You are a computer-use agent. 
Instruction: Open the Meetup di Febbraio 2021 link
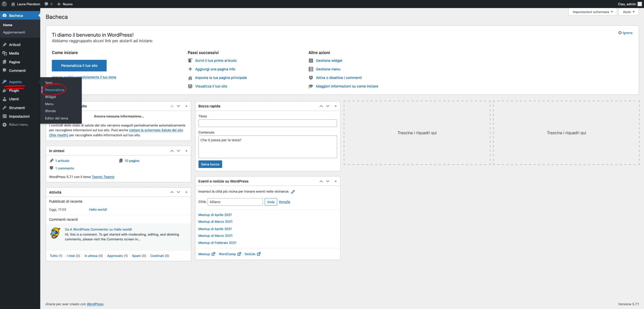click(x=217, y=243)
